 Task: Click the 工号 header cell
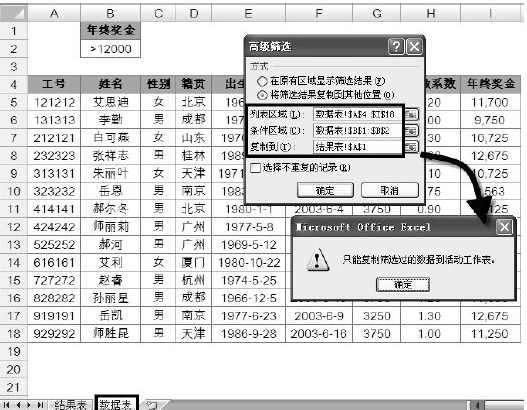click(x=54, y=84)
